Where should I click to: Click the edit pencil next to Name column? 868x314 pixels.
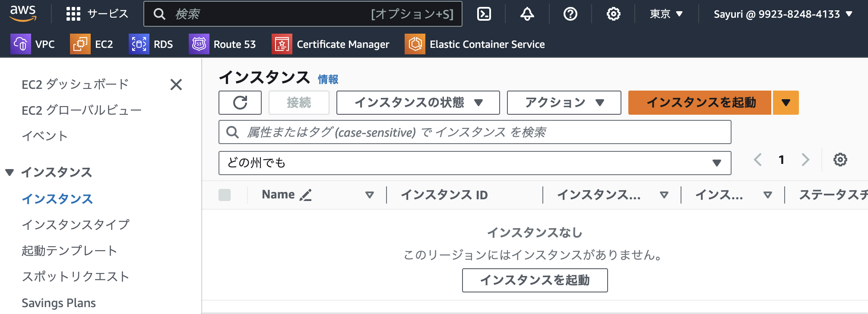pyautogui.click(x=305, y=195)
